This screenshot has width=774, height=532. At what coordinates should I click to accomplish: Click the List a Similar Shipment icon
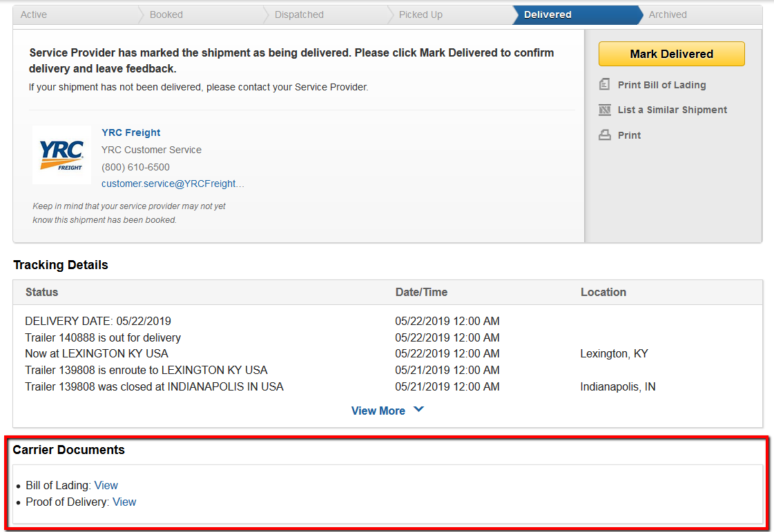click(605, 110)
